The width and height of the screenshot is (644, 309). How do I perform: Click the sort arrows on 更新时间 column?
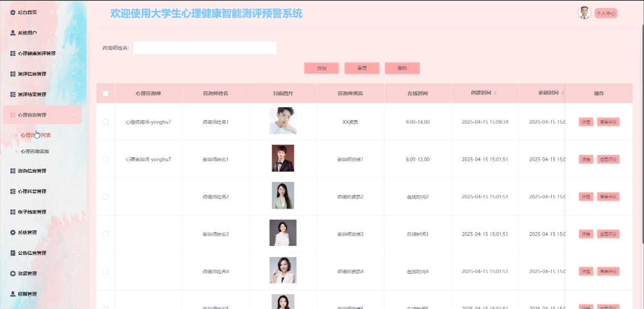point(563,93)
